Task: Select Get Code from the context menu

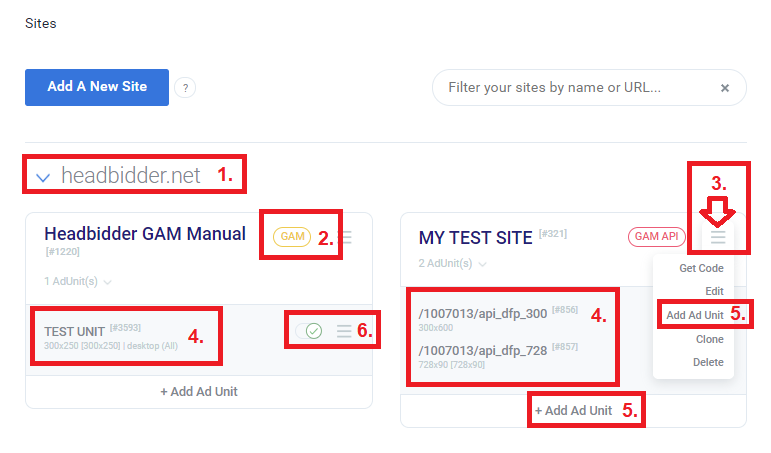Action: [701, 268]
